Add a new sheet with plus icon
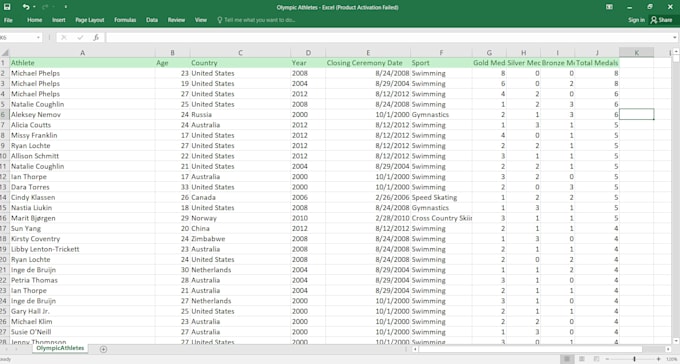The height and width of the screenshot is (364, 680). (x=103, y=349)
